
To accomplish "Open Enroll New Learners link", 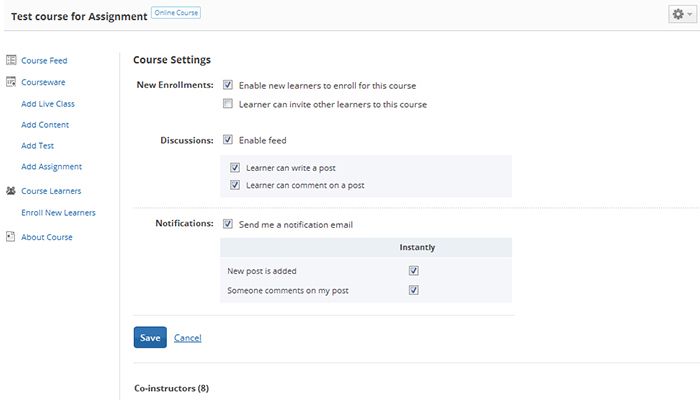I will (58, 212).
